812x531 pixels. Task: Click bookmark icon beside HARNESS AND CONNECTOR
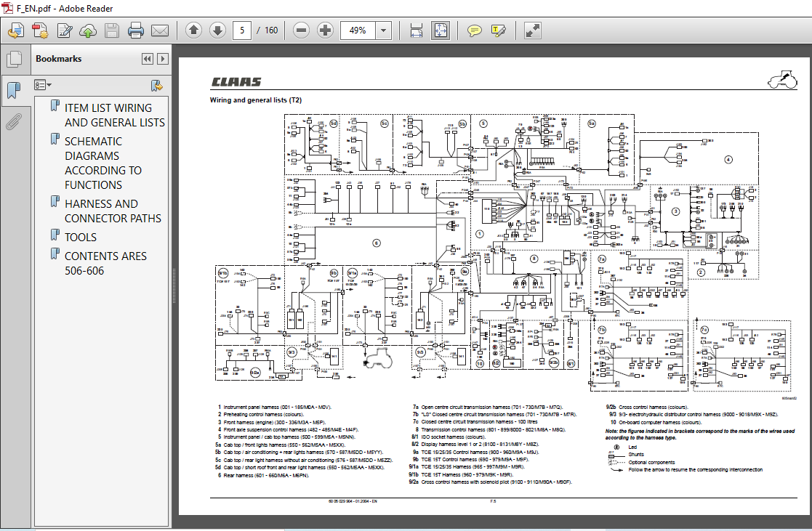pyautogui.click(x=55, y=202)
